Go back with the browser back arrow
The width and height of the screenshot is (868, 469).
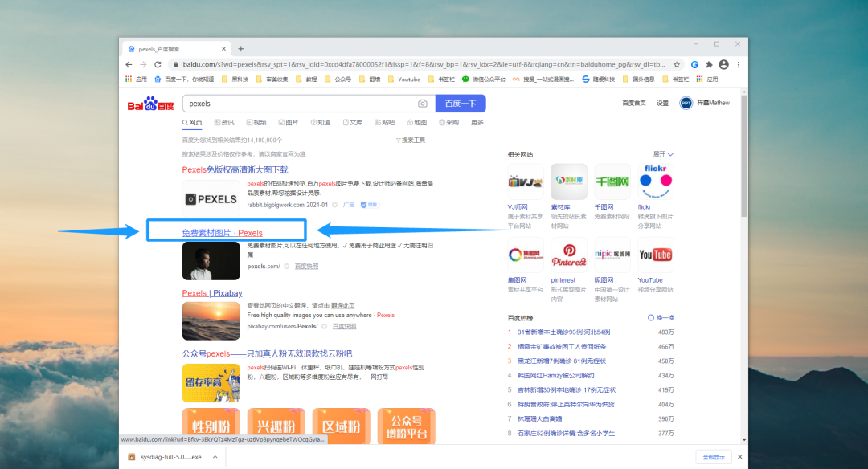129,65
